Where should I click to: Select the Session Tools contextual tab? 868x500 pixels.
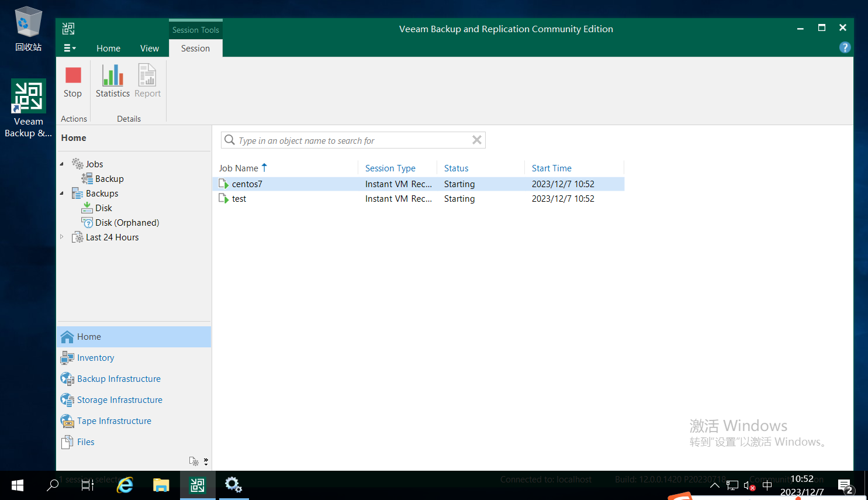pyautogui.click(x=196, y=30)
